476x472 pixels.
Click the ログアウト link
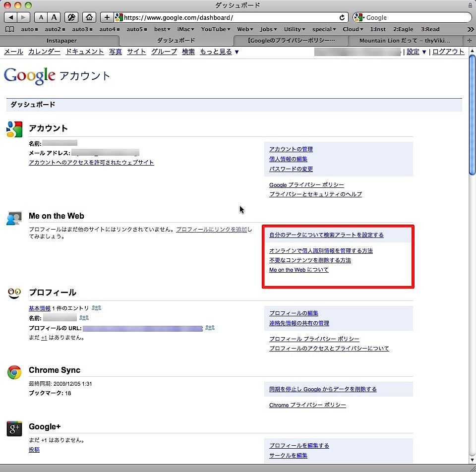(448, 52)
